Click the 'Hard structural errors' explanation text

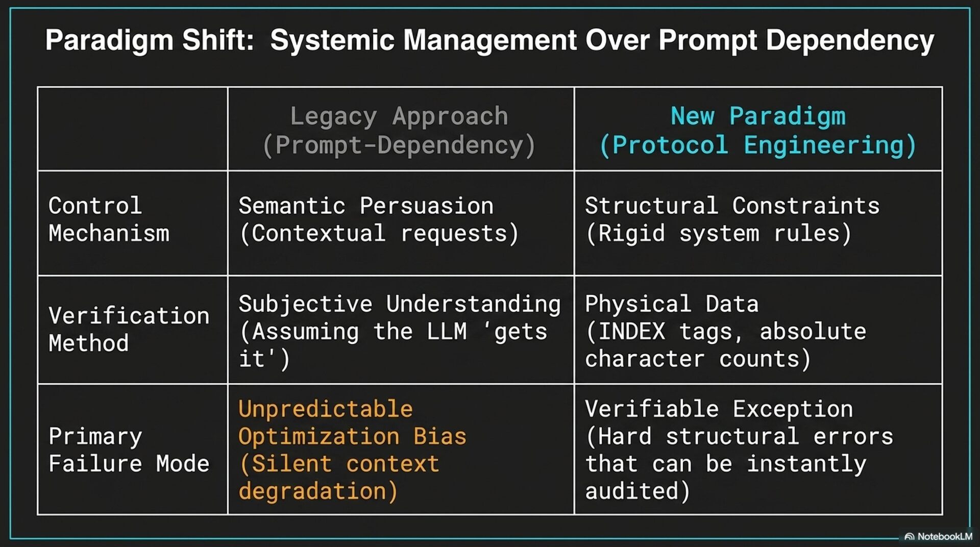click(739, 464)
